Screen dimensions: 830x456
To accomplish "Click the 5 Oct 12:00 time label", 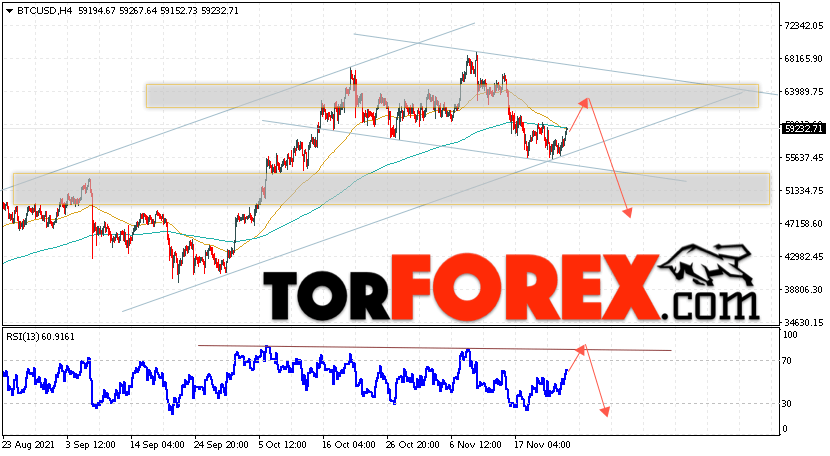I will 282,444.
